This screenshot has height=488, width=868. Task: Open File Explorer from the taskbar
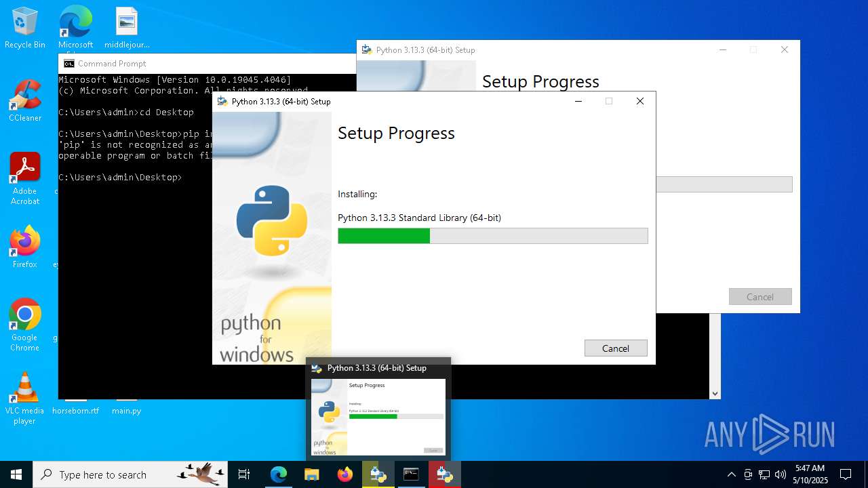(312, 474)
